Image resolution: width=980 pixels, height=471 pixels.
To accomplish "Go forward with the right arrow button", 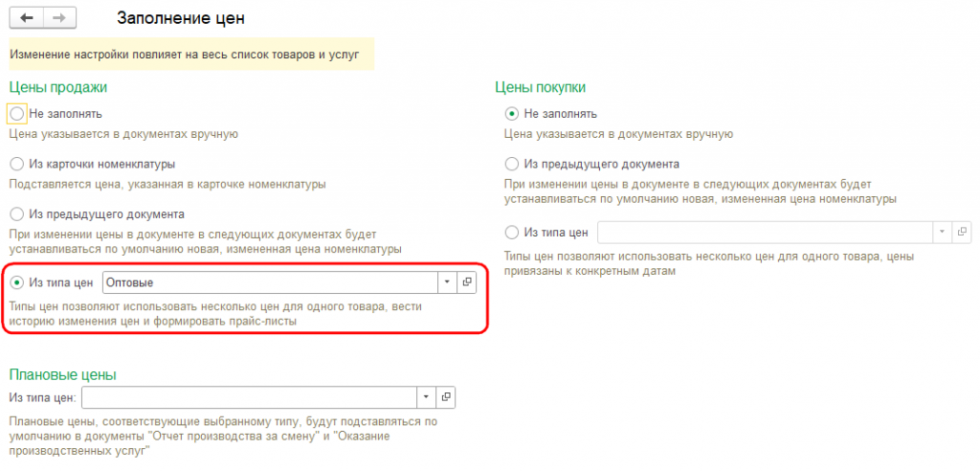I will click(x=59, y=18).
